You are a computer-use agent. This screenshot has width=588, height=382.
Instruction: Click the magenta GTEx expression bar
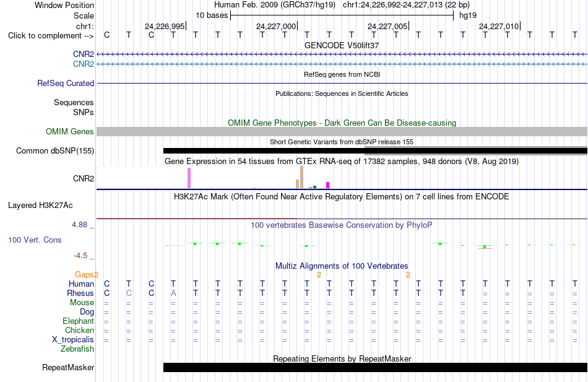[328, 185]
